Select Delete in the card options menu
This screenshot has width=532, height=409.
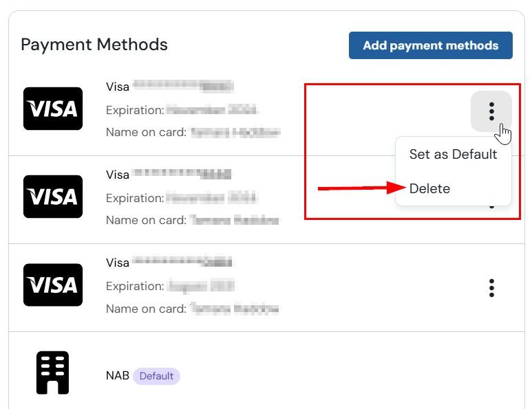(429, 188)
